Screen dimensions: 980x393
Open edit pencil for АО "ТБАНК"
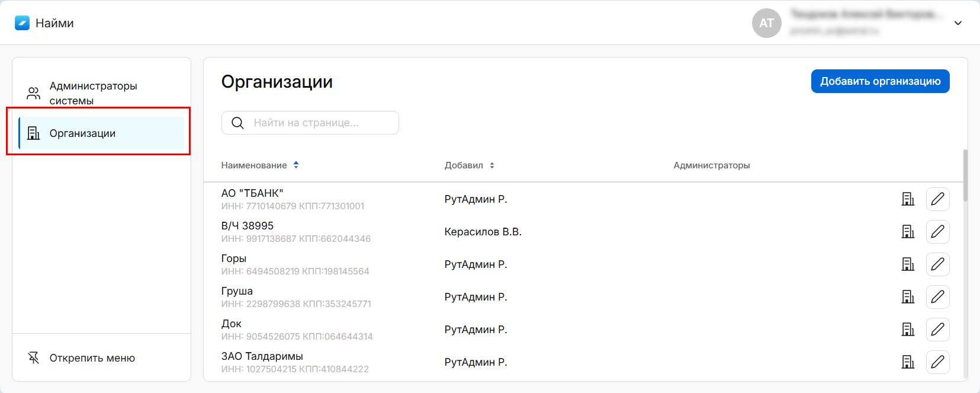[x=937, y=199]
